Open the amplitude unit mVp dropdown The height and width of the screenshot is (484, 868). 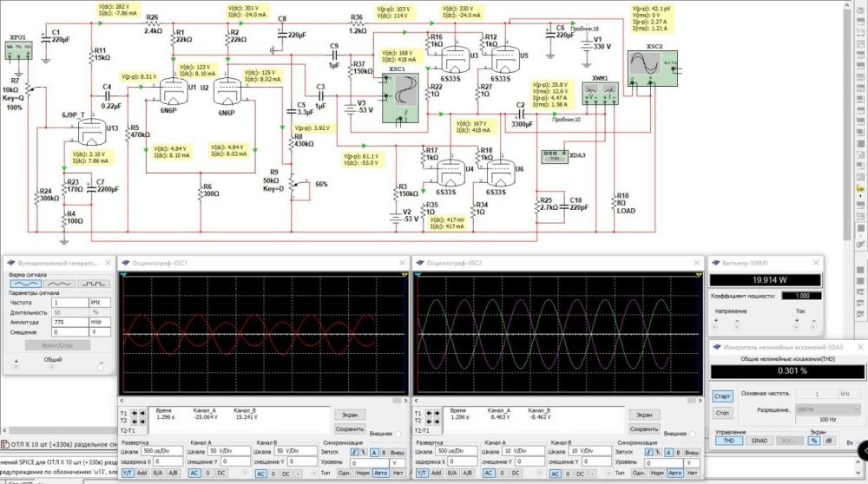click(x=101, y=321)
